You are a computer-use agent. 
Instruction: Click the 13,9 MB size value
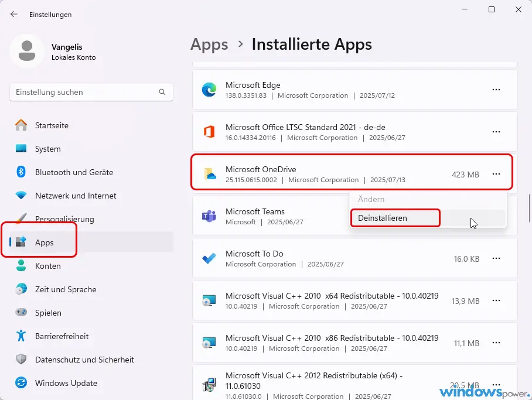click(465, 301)
